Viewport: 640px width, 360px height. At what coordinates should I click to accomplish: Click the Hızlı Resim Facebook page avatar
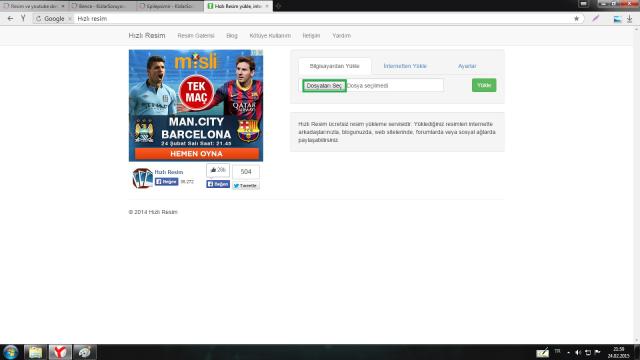pyautogui.click(x=142, y=178)
